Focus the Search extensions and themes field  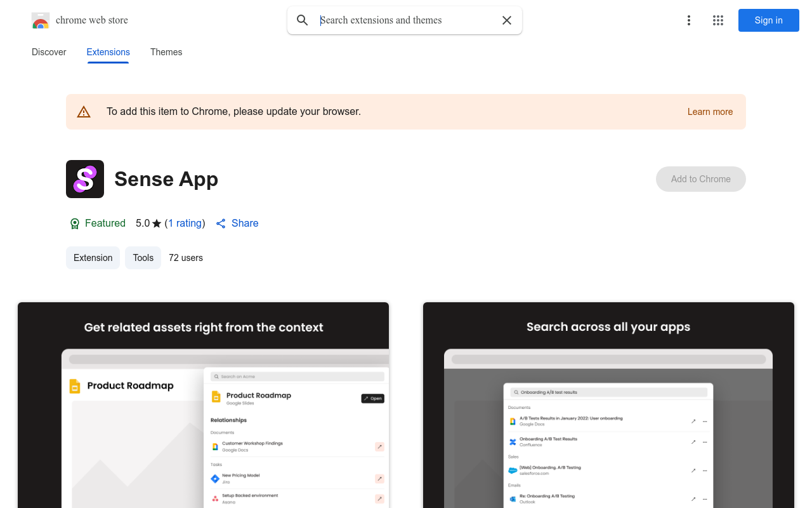pyautogui.click(x=406, y=20)
